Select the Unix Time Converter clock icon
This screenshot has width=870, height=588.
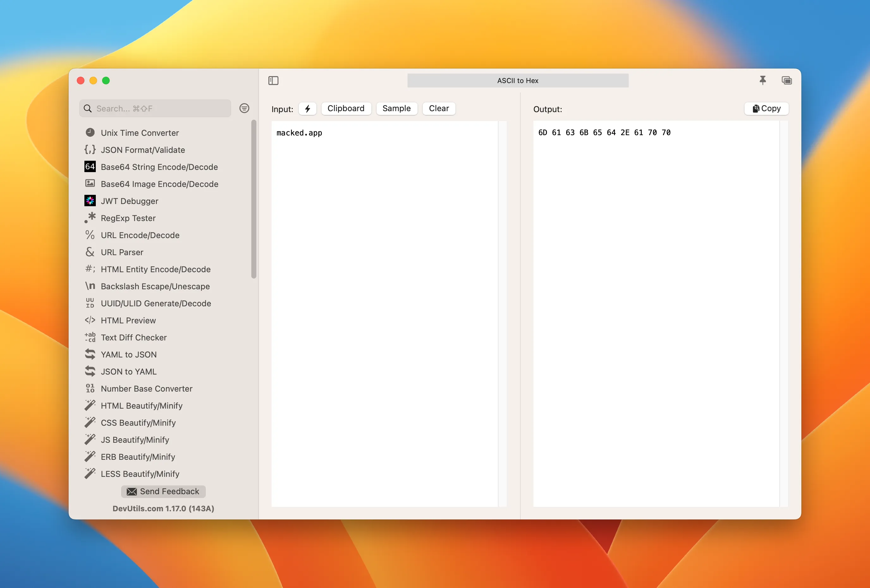click(90, 132)
